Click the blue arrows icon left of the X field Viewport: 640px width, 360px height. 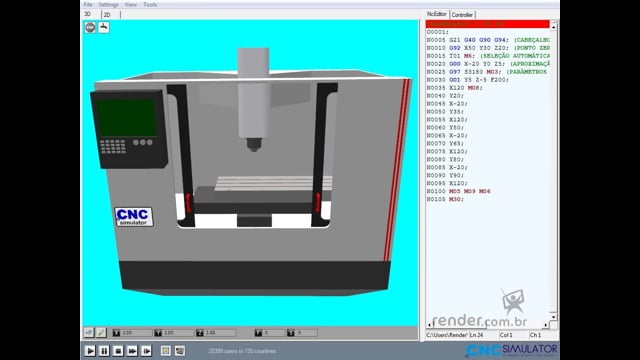(89, 333)
